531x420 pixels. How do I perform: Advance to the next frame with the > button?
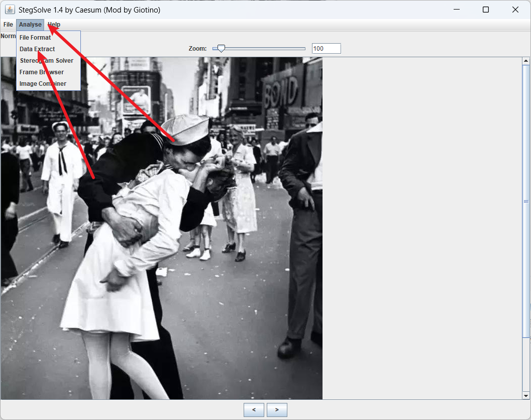277,409
